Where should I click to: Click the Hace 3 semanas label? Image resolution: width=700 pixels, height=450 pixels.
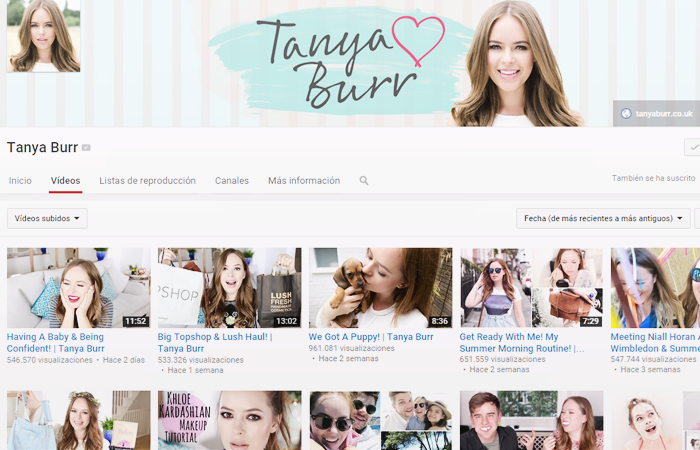[x=650, y=370]
